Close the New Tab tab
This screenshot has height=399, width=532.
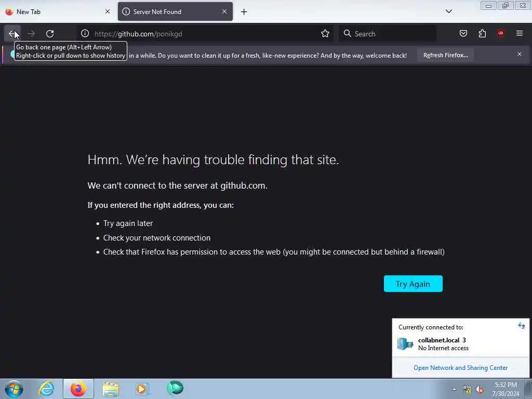coord(108,11)
